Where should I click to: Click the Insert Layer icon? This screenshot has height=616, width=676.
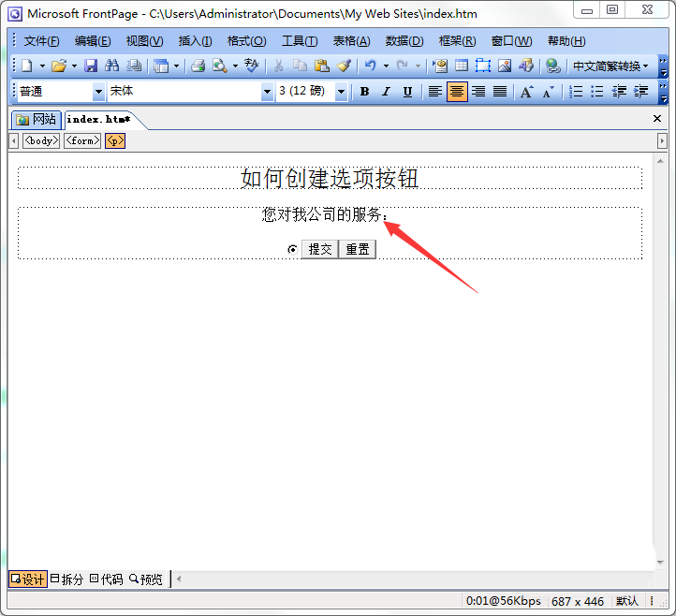[x=483, y=66]
